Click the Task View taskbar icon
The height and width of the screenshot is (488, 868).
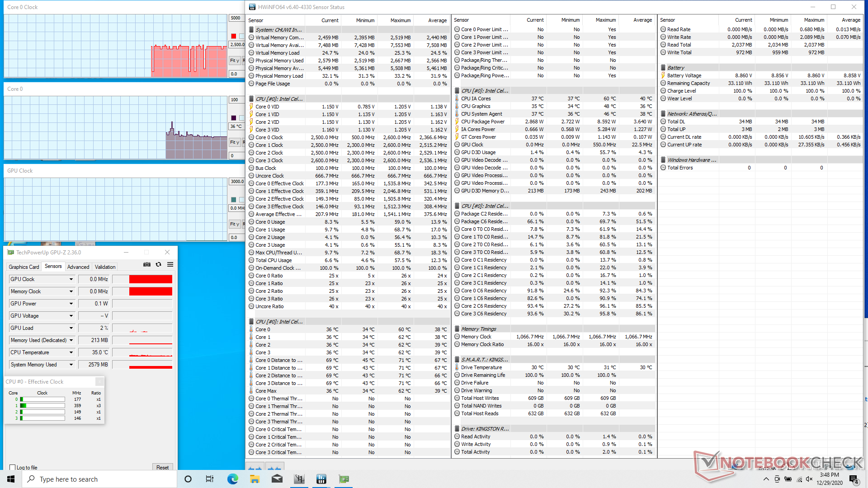tap(210, 479)
